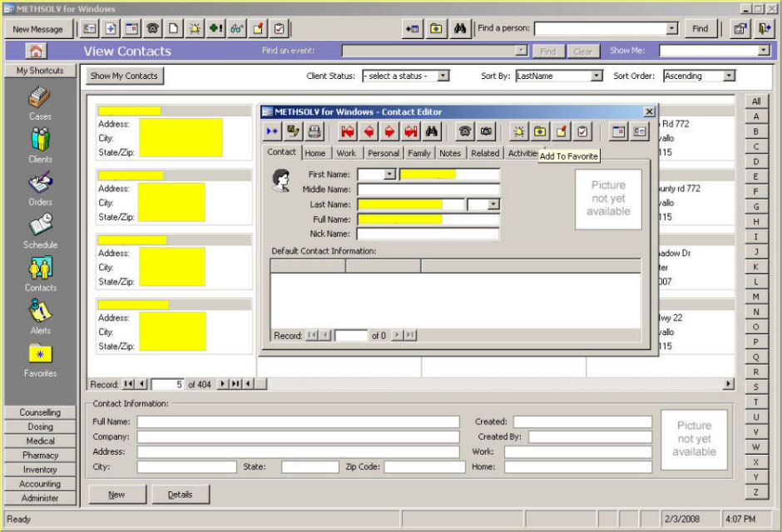Expand the Find a person combo box
Screen dimensions: 782x532
[x=672, y=28]
